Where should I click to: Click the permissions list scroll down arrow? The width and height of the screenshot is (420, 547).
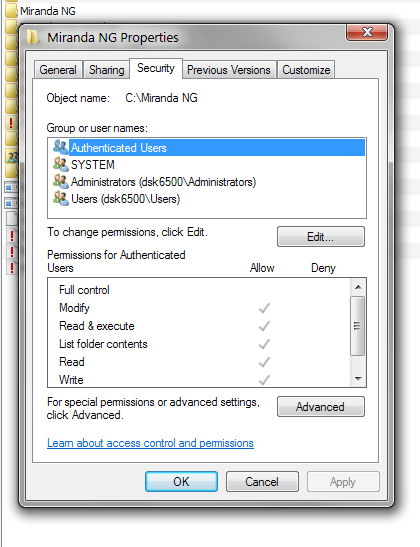[x=358, y=379]
